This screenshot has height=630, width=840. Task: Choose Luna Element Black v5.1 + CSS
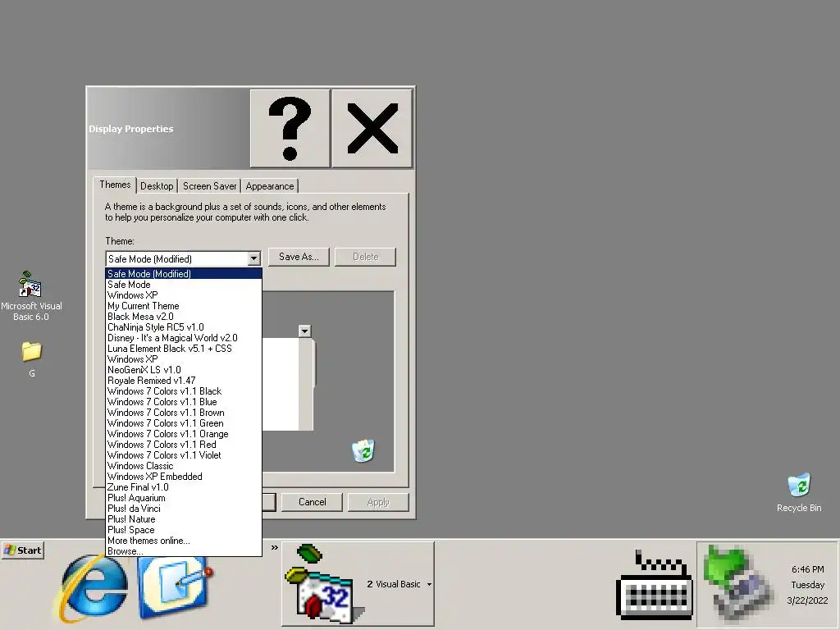tap(184, 349)
